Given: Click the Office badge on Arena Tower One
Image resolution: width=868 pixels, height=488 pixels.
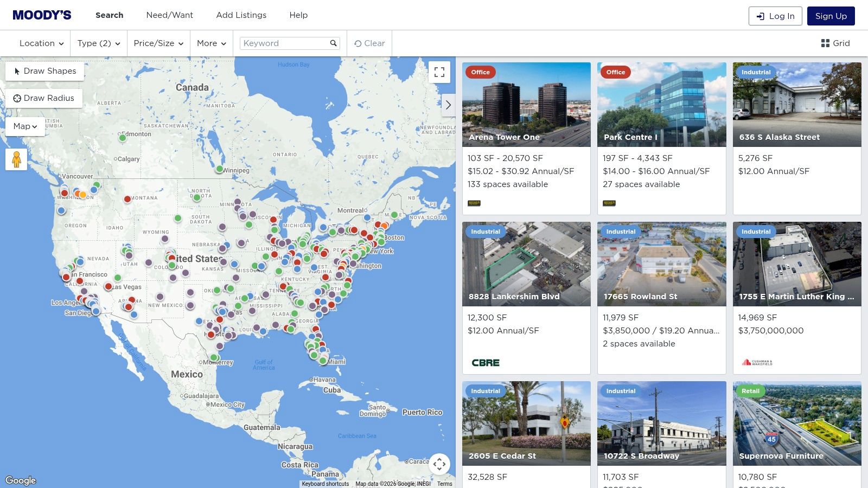Looking at the screenshot, I should point(480,72).
